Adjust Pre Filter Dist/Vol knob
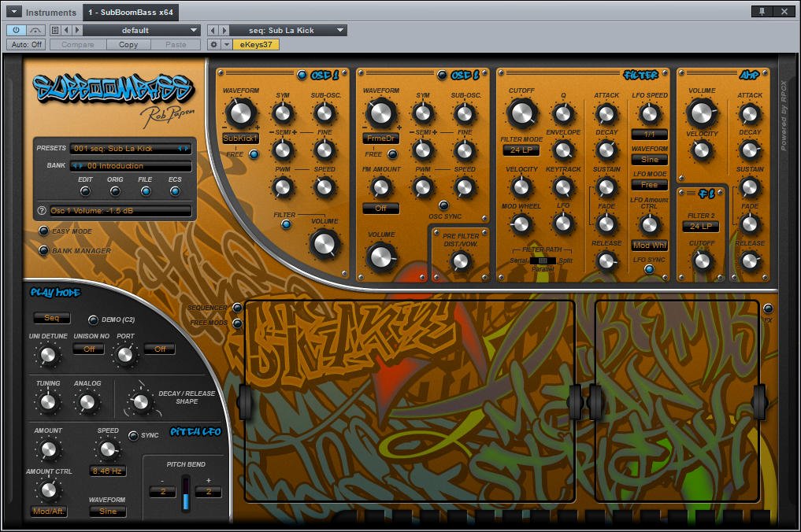801x532 pixels. 460,261
